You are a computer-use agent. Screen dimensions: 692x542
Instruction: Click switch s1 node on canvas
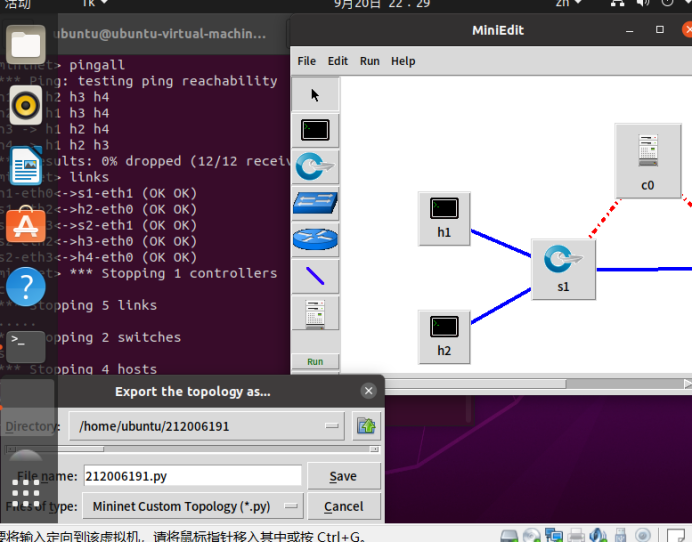coord(564,269)
